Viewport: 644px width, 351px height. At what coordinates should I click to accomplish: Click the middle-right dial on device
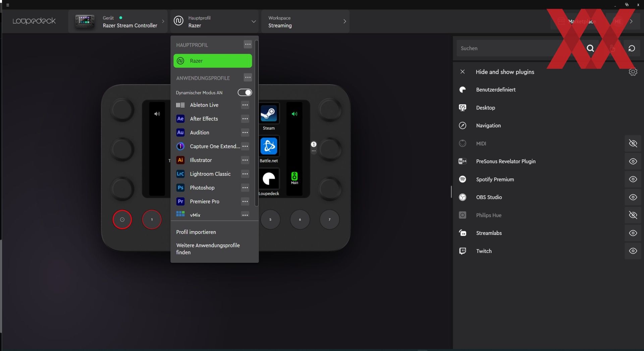[330, 149]
